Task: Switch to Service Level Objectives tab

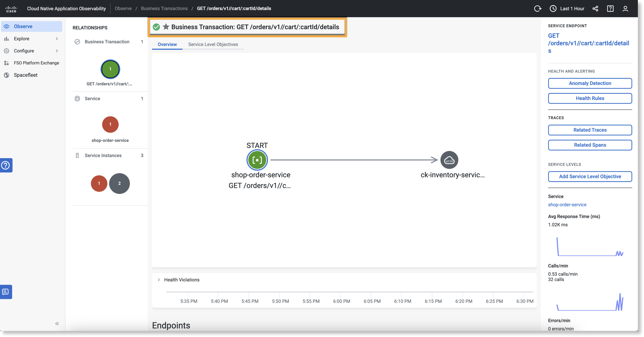Action: coord(213,44)
